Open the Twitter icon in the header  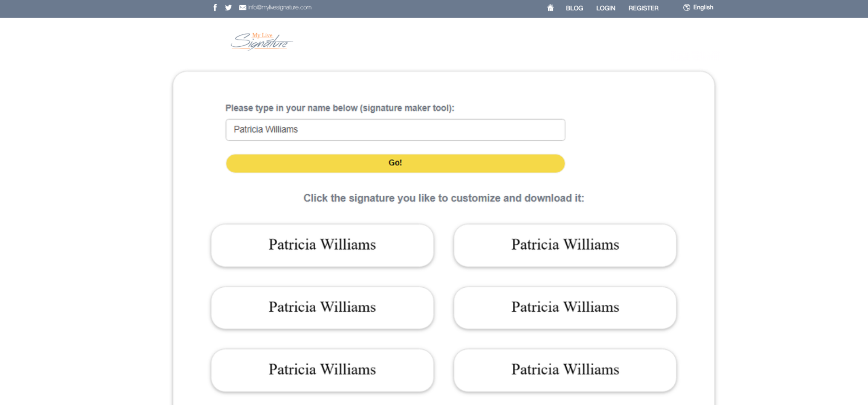[228, 7]
